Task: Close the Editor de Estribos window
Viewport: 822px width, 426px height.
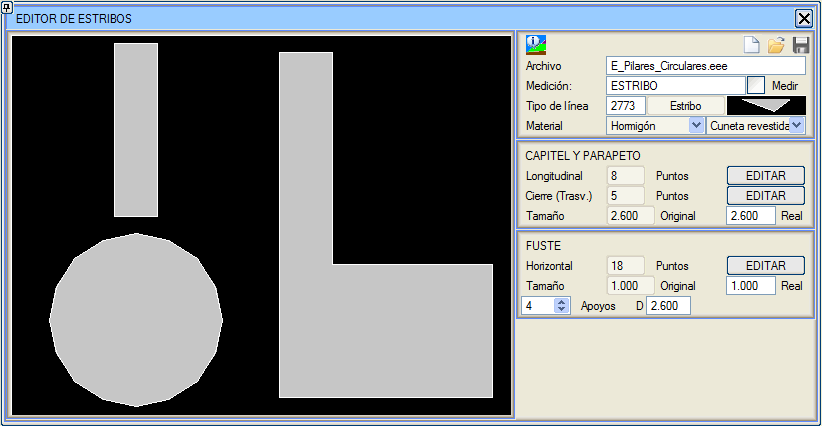Action: (804, 18)
